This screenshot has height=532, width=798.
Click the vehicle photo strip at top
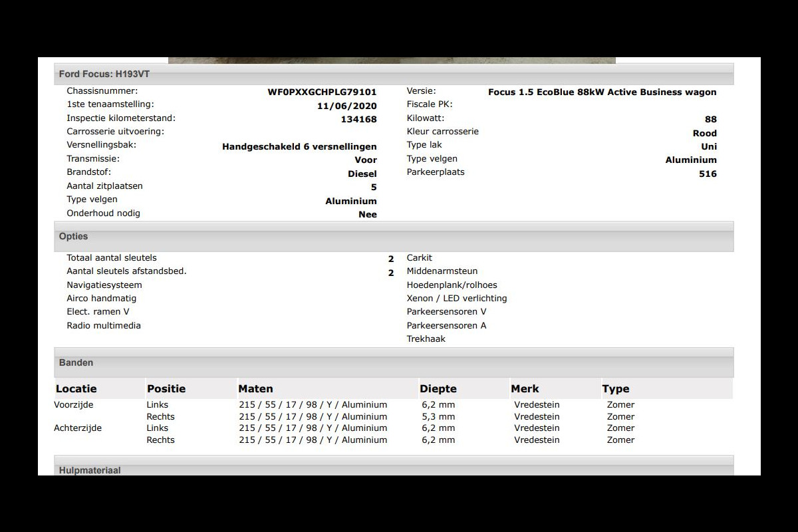pyautogui.click(x=392, y=60)
